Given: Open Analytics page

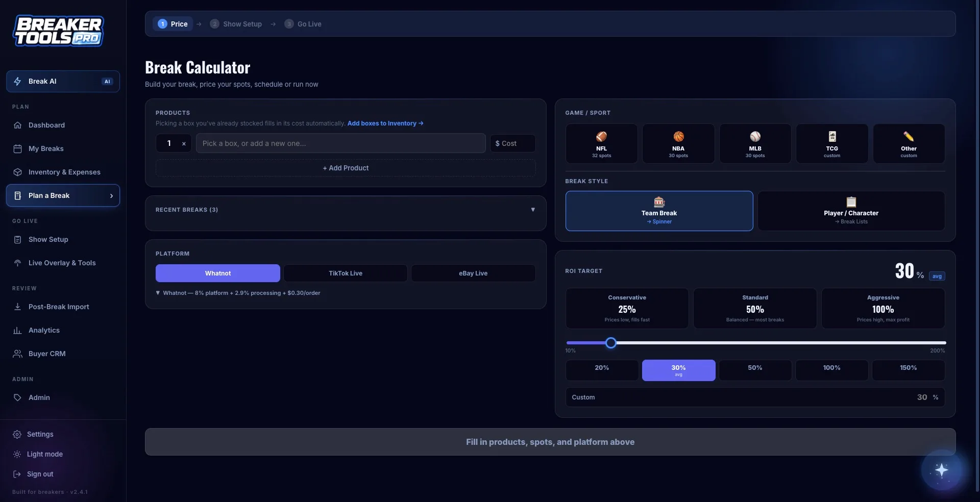Looking at the screenshot, I should [x=63, y=330].
